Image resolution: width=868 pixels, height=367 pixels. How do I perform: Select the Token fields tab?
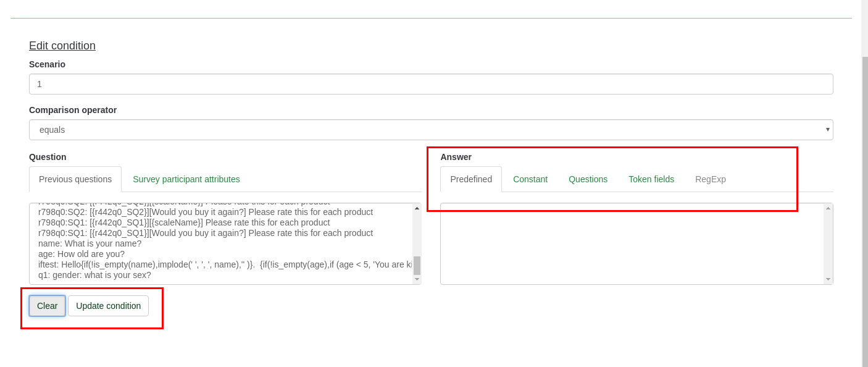coord(651,179)
